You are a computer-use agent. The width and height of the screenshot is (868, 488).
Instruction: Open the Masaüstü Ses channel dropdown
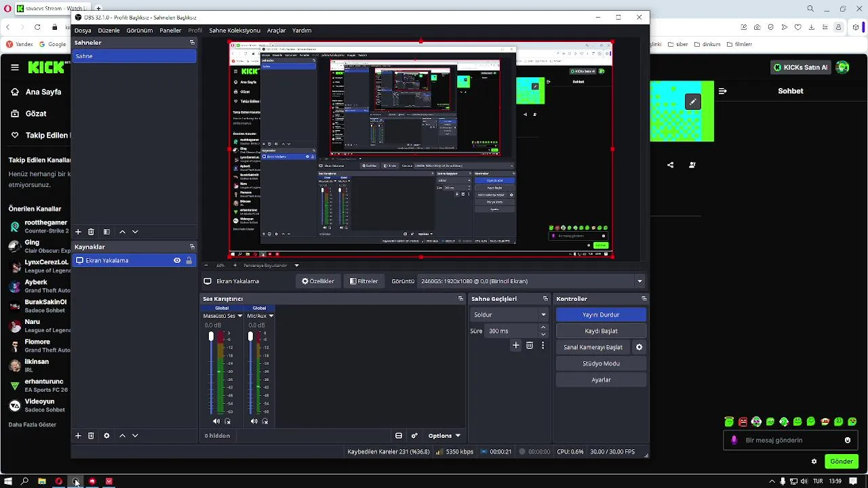(239, 316)
